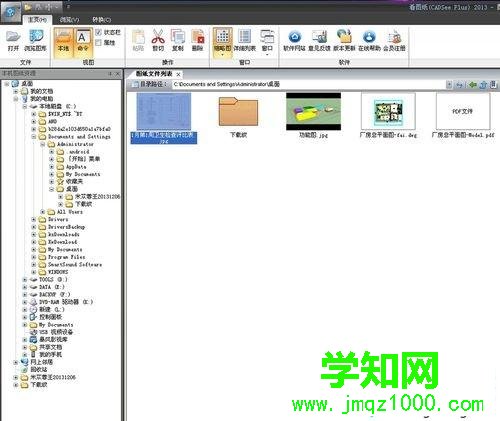Close the 图纸文件列表 tab

coord(179,74)
